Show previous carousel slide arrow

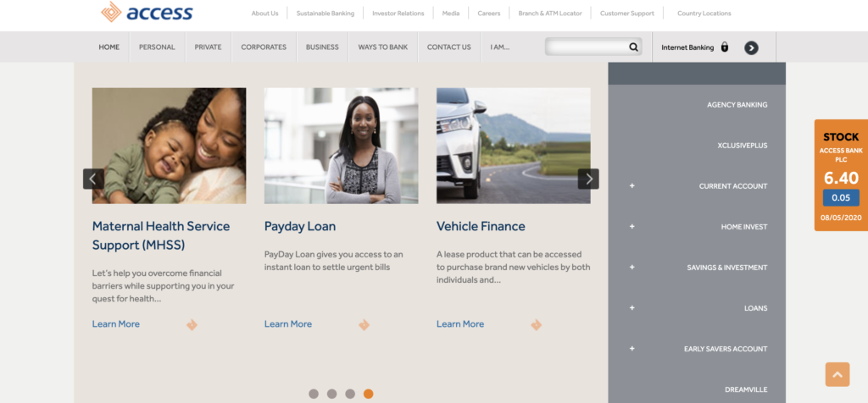[93, 179]
